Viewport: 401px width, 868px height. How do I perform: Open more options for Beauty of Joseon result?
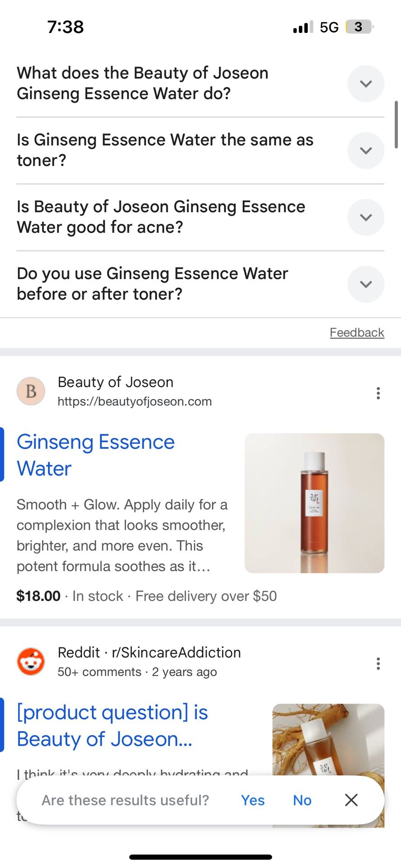378,393
